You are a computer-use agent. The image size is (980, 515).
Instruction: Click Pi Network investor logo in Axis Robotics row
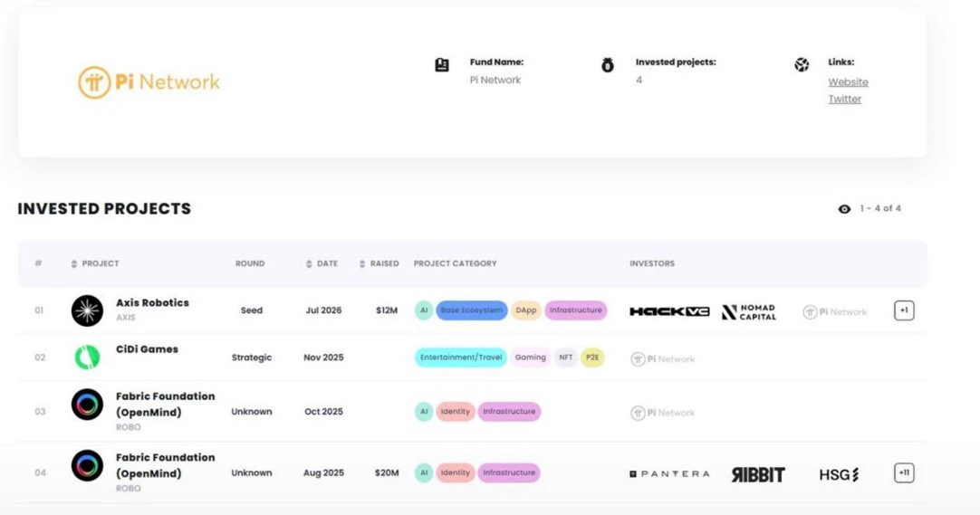click(x=834, y=312)
